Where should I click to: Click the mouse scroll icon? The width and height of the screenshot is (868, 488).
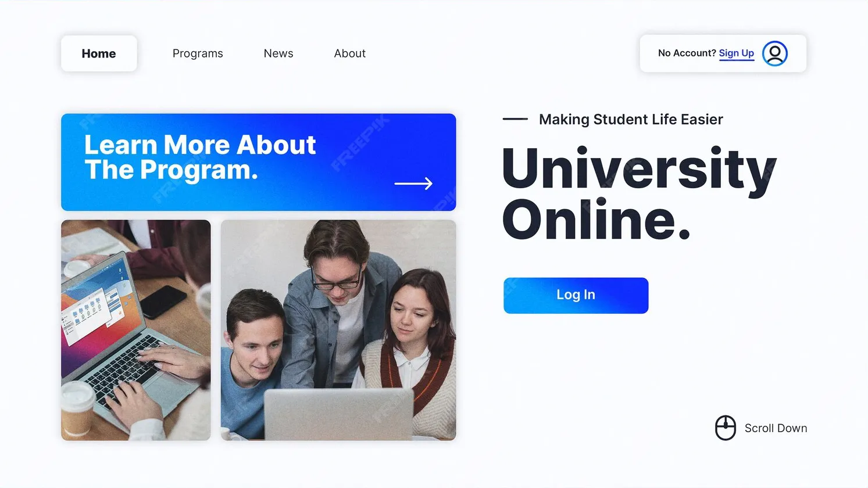[x=726, y=428]
